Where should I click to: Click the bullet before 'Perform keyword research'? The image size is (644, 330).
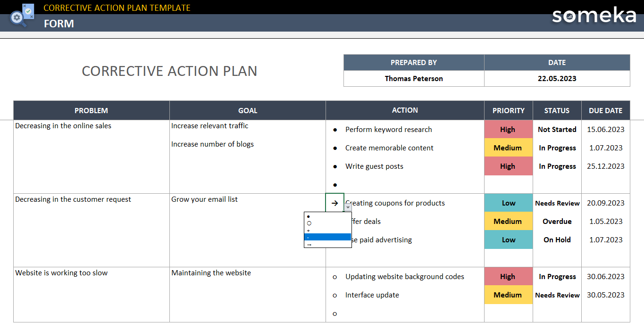click(x=335, y=130)
